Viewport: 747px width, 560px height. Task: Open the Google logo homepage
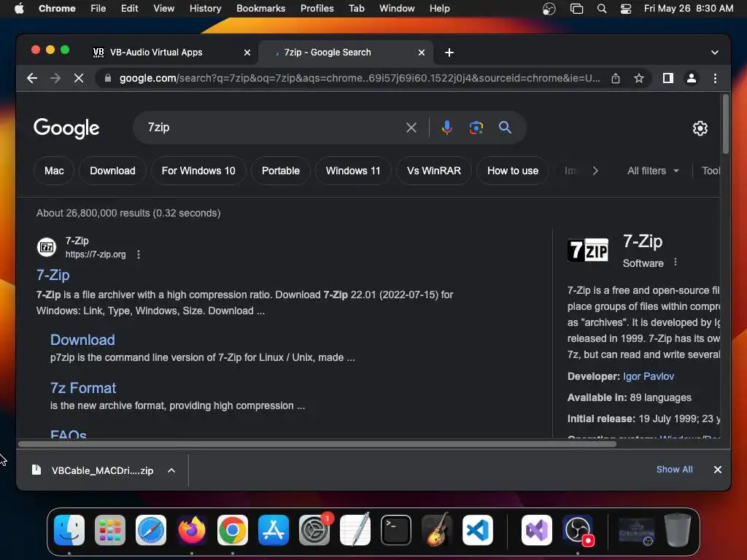coord(66,128)
